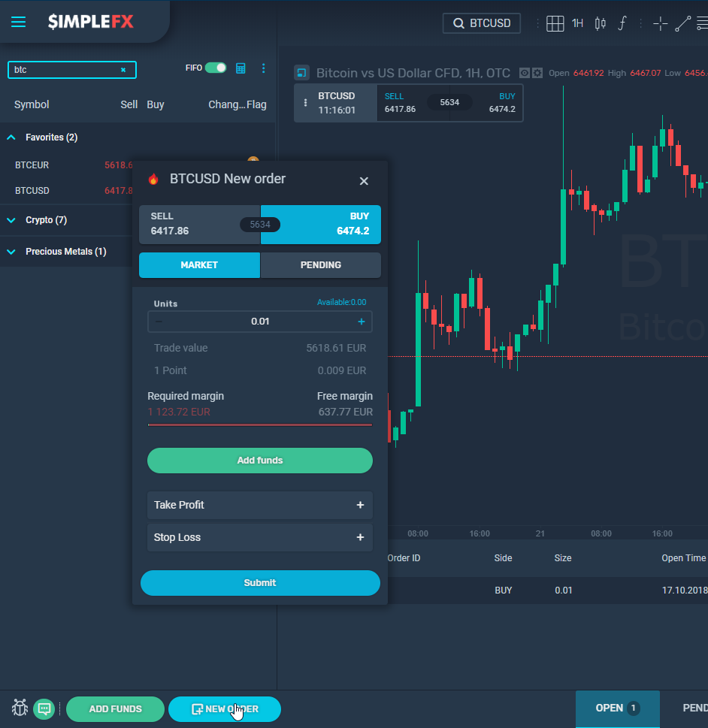Open the live chat icon

point(44,708)
